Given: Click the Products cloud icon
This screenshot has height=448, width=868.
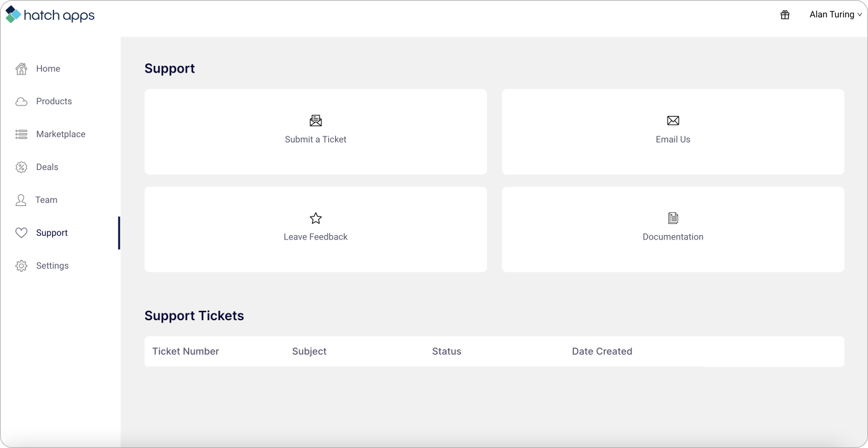Looking at the screenshot, I should (x=21, y=102).
